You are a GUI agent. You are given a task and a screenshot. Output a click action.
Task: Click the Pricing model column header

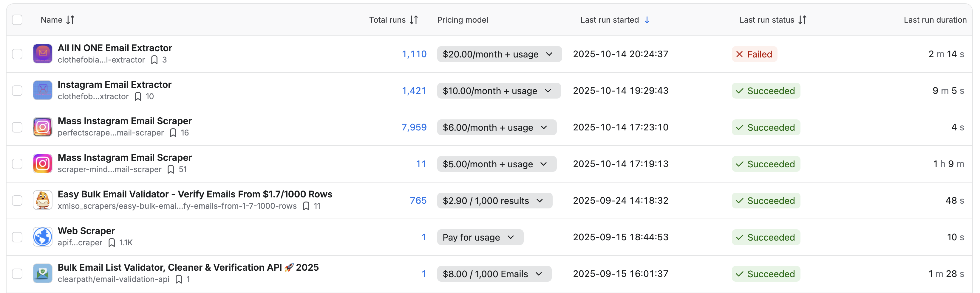tap(462, 20)
